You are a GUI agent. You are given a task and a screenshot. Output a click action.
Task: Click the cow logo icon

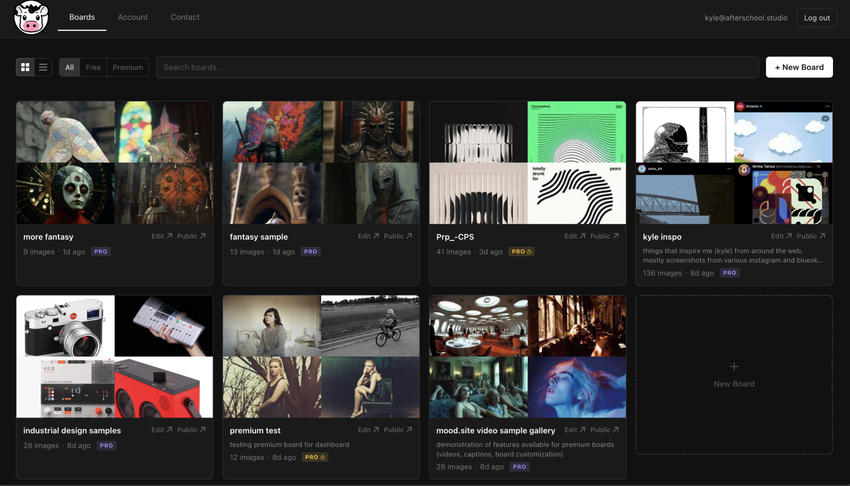tap(31, 18)
